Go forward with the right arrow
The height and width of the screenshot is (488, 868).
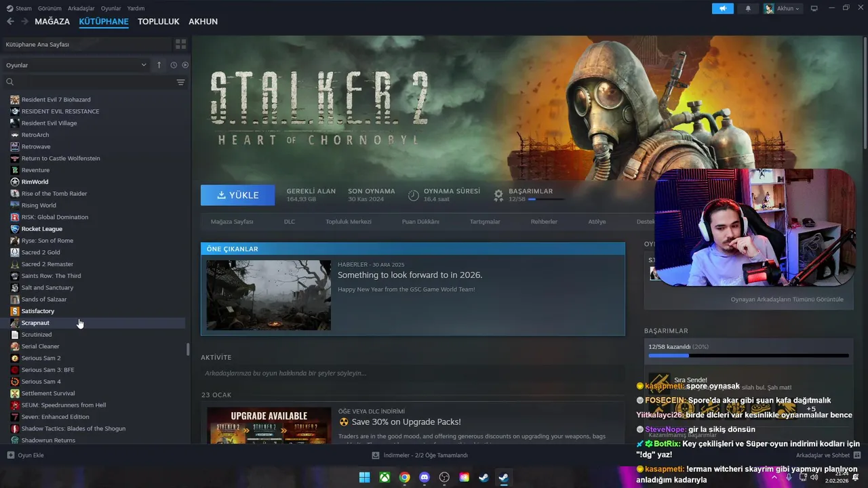click(x=25, y=22)
